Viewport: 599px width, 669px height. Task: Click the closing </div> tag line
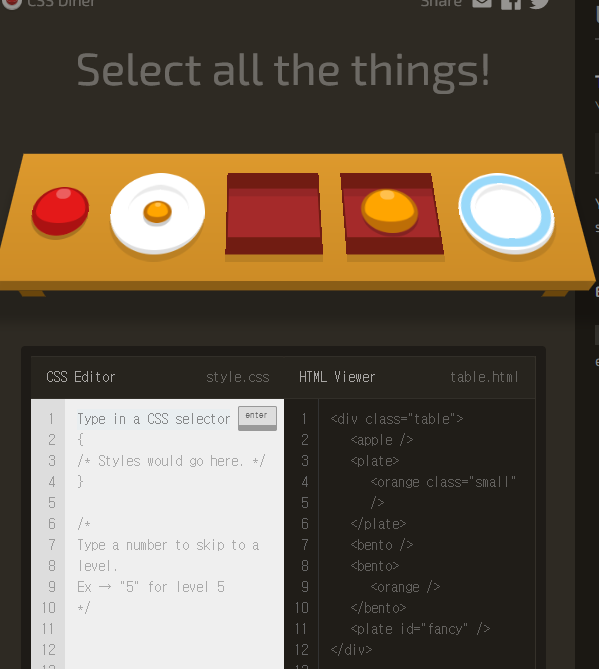[x=351, y=649]
